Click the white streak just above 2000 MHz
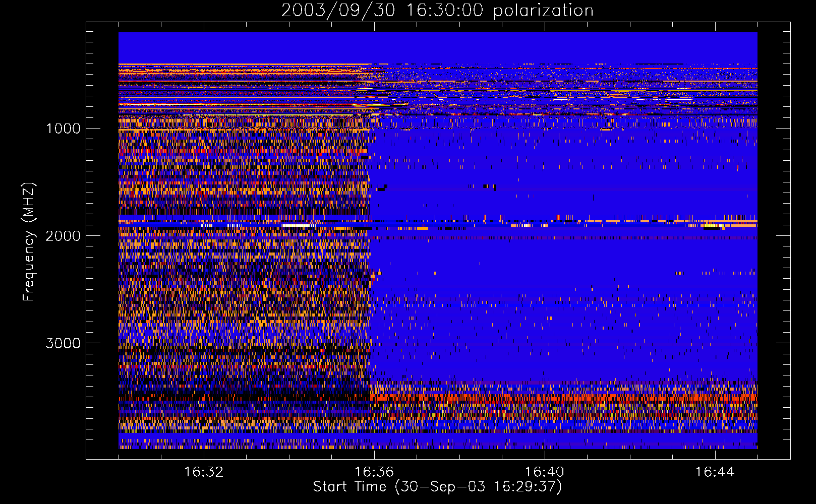This screenshot has height=504, width=816. coord(297,225)
